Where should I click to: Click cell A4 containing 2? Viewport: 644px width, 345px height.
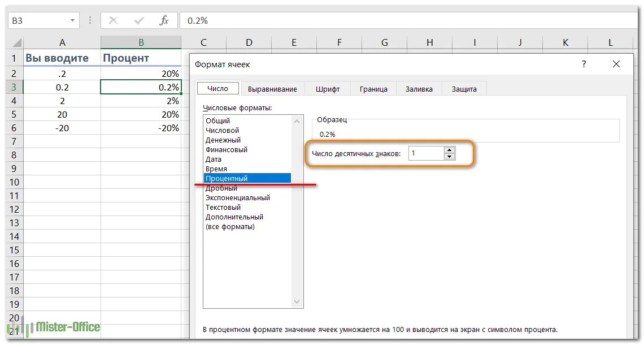pyautogui.click(x=62, y=101)
